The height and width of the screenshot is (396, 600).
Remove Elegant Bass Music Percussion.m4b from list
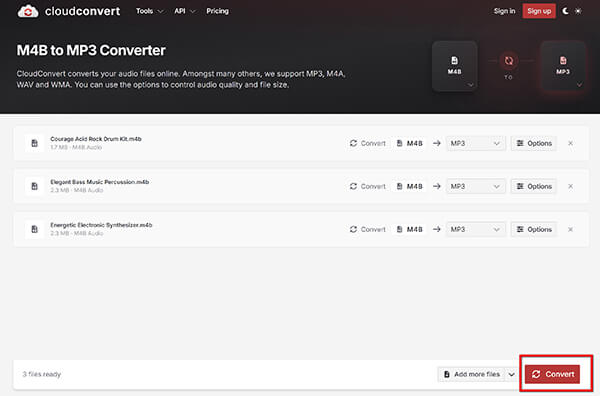[570, 186]
